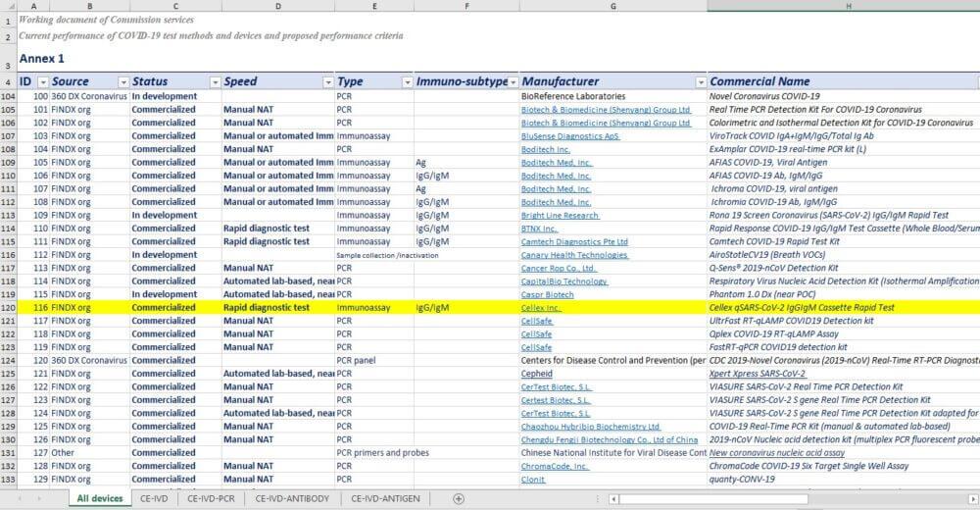Open the CE-IVD-PCR sheet tab

coord(212,499)
